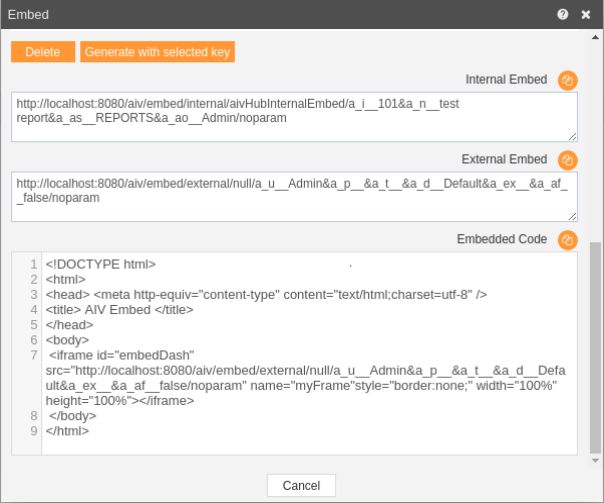The width and height of the screenshot is (604, 503).
Task: Focus the Internal Embed text area
Action: [x=294, y=117]
